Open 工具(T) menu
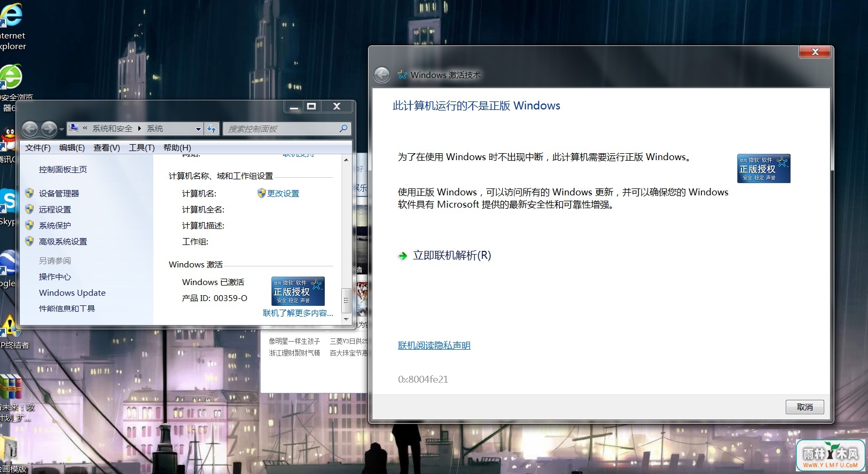868x474 pixels. 142,148
